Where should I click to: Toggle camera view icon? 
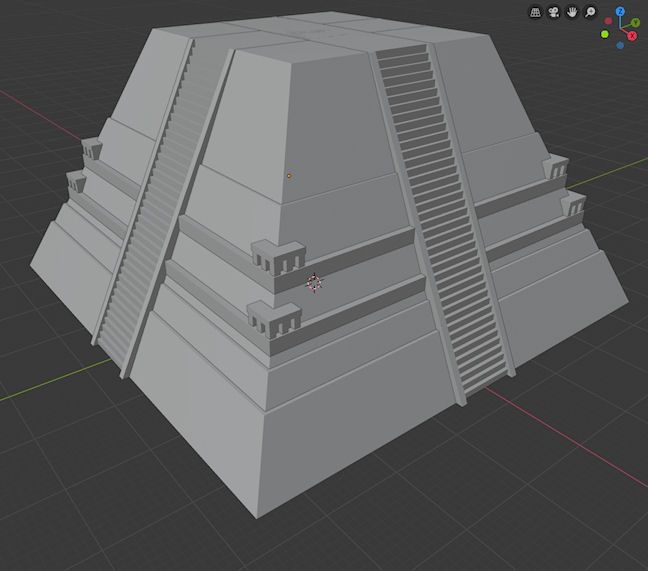coord(554,12)
